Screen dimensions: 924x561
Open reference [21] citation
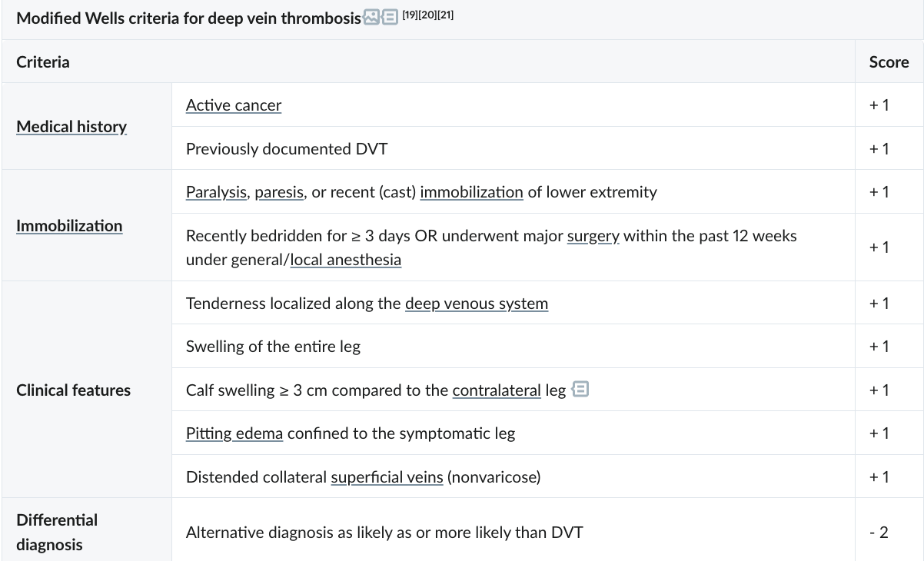pos(446,15)
